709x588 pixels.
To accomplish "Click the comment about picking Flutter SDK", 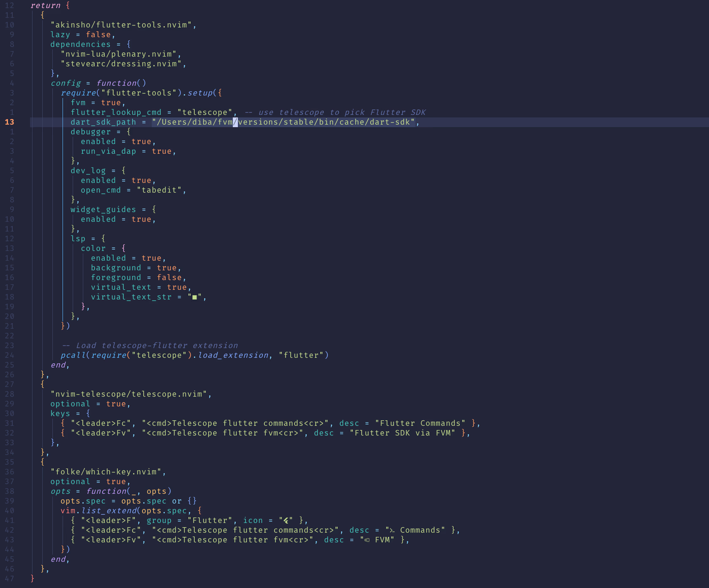I will tap(334, 112).
